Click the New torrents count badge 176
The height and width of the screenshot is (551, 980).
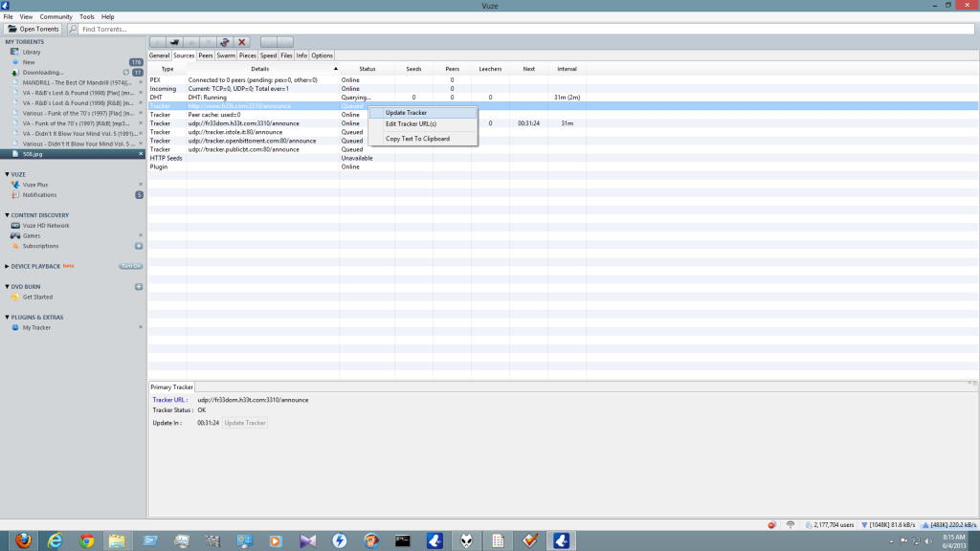(136, 62)
